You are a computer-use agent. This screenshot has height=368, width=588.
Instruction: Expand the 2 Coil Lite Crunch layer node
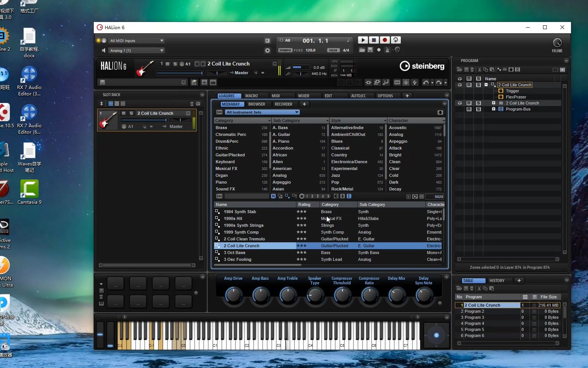[x=493, y=103]
